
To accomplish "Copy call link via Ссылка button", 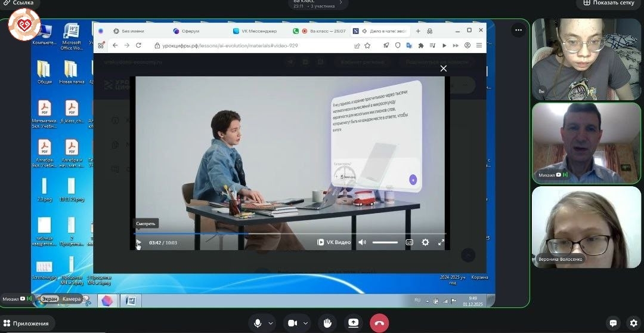I will [18, 3].
